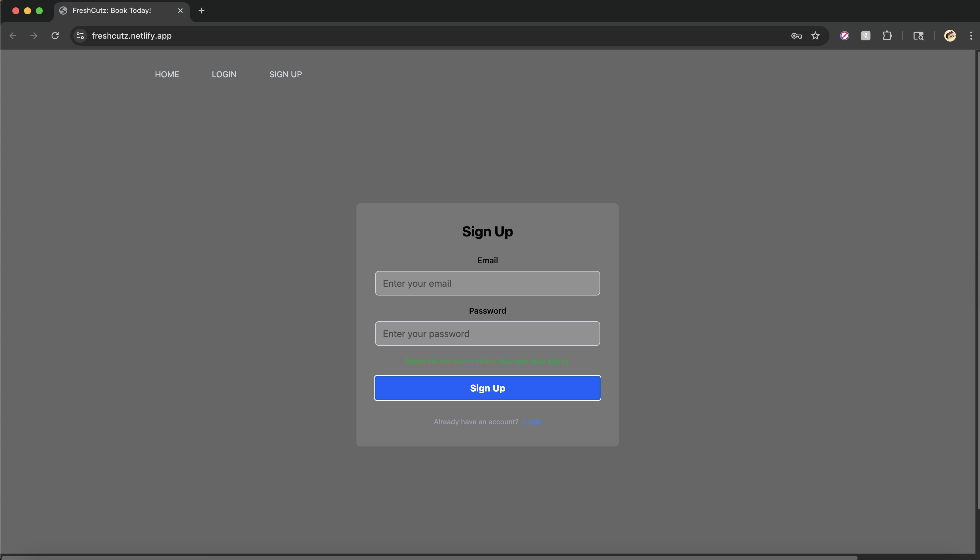This screenshot has width=980, height=560.
Task: Focus the Enter your email field
Action: point(487,284)
